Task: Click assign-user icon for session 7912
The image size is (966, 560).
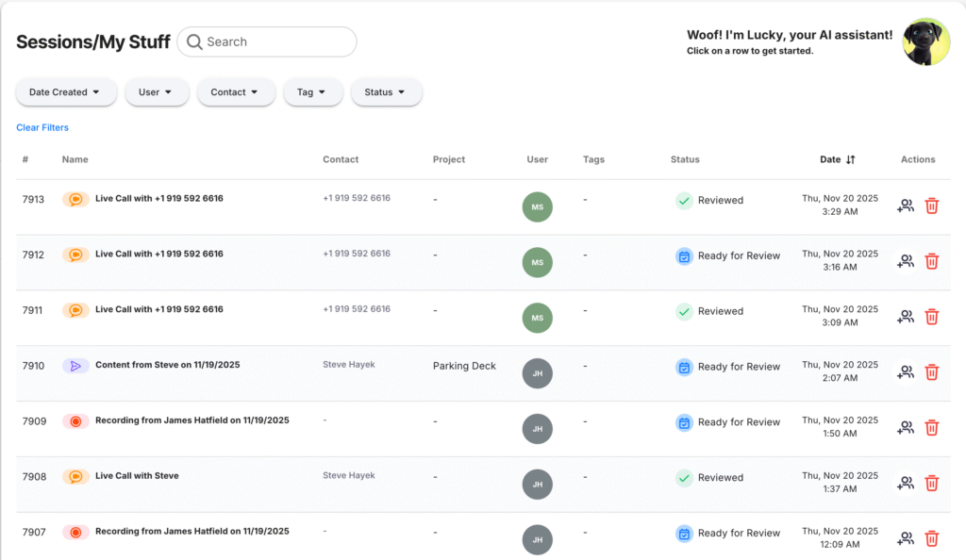Action: pyautogui.click(x=906, y=261)
